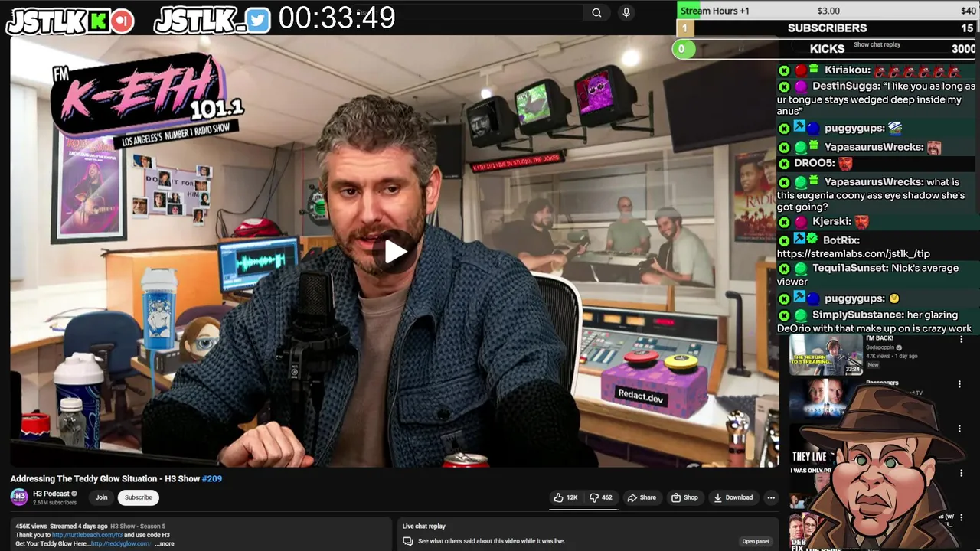The image size is (980, 551).
Task: Click the DestinSuggs username in chat
Action: tap(846, 86)
